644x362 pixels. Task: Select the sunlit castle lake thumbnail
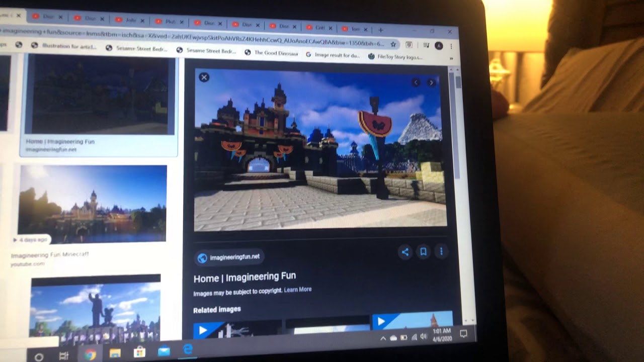[92, 204]
